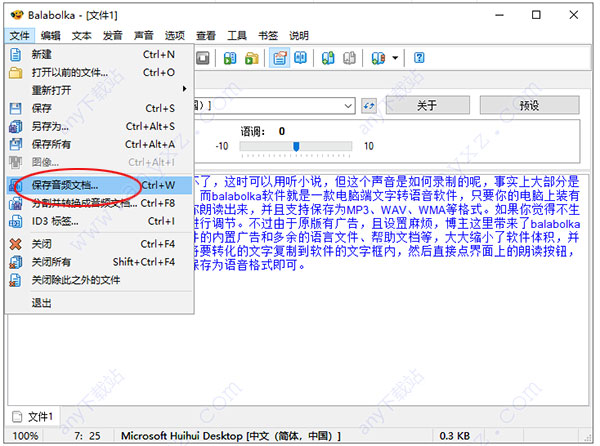This screenshot has width=600, height=446.
Task: Switch to the 文件1 document tab
Action: 33,416
